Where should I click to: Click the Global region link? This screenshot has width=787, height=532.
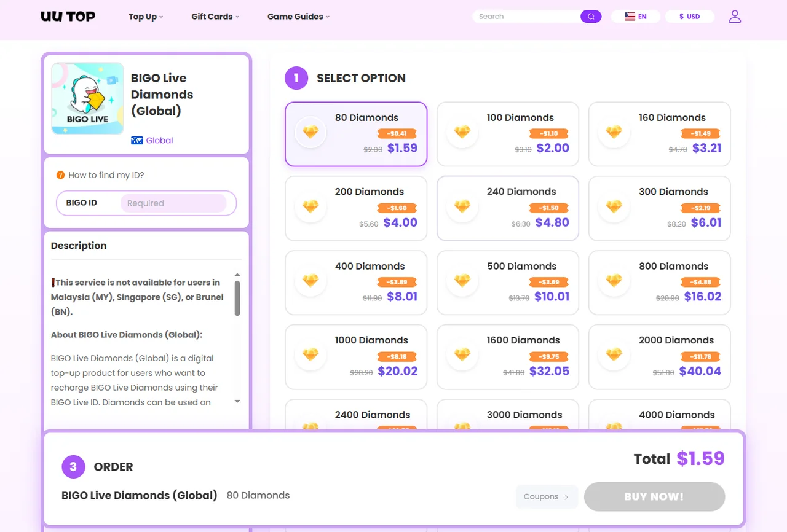coord(159,141)
